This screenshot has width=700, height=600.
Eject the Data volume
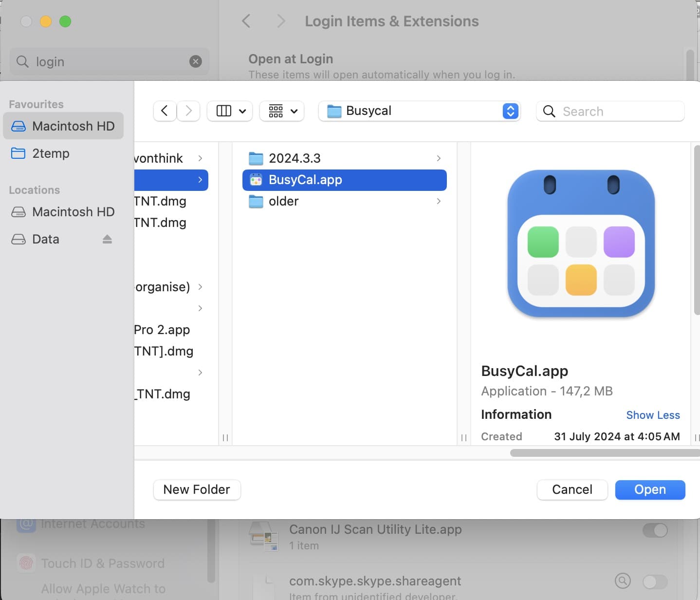pos(107,239)
